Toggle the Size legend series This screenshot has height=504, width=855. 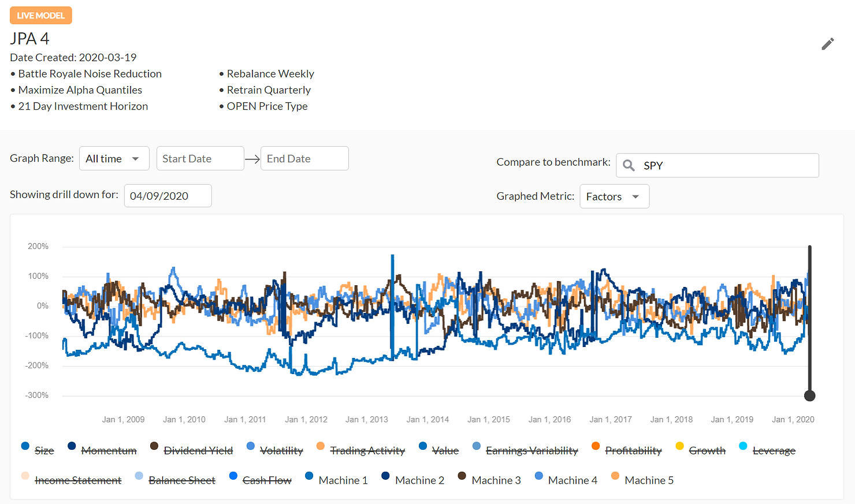click(x=38, y=450)
